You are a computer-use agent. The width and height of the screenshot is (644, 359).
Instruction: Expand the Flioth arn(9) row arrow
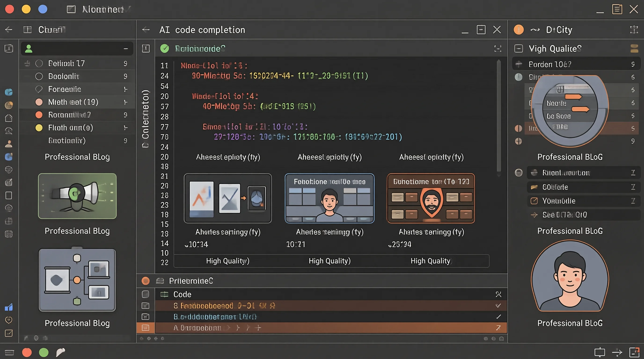125,128
